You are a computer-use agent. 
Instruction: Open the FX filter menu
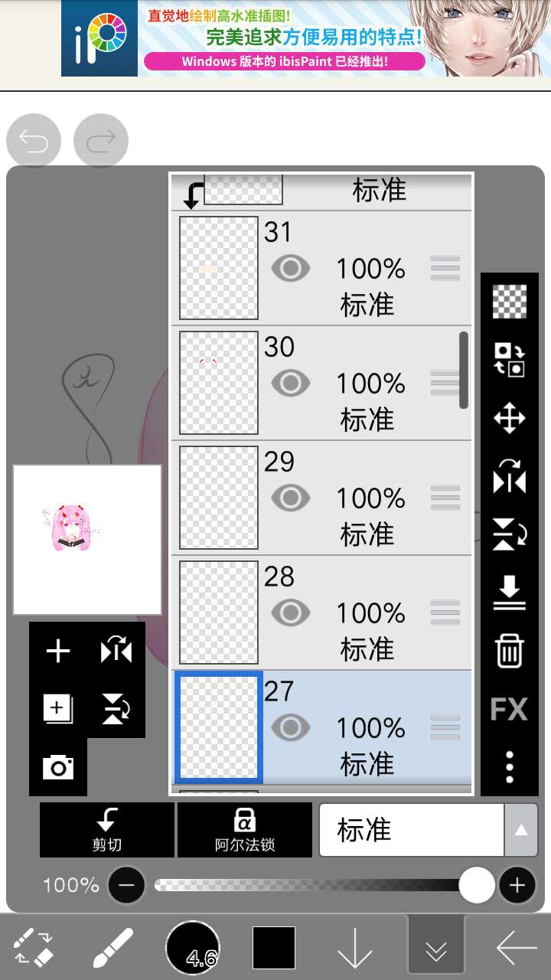coord(510,710)
